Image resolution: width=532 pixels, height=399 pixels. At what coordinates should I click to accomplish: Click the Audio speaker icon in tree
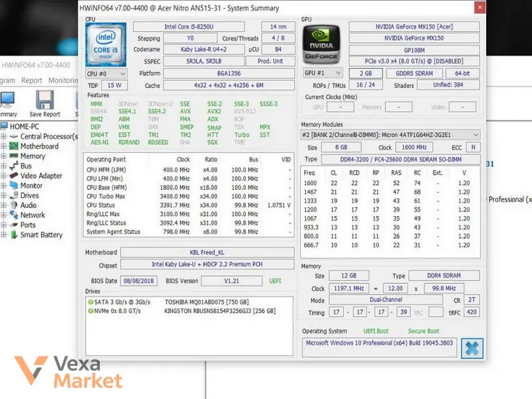[13, 205]
